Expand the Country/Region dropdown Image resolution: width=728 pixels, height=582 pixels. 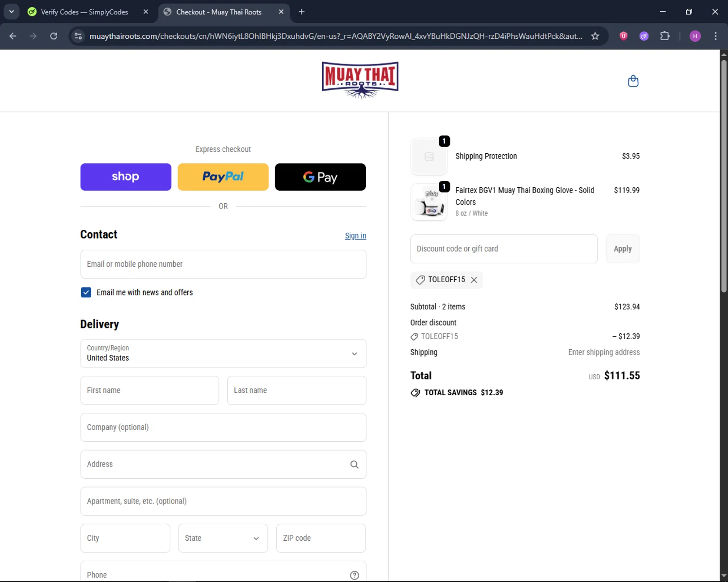click(x=223, y=354)
